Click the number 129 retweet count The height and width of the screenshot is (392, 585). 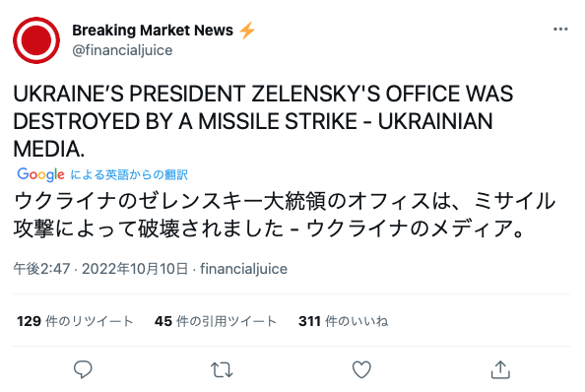(x=29, y=321)
